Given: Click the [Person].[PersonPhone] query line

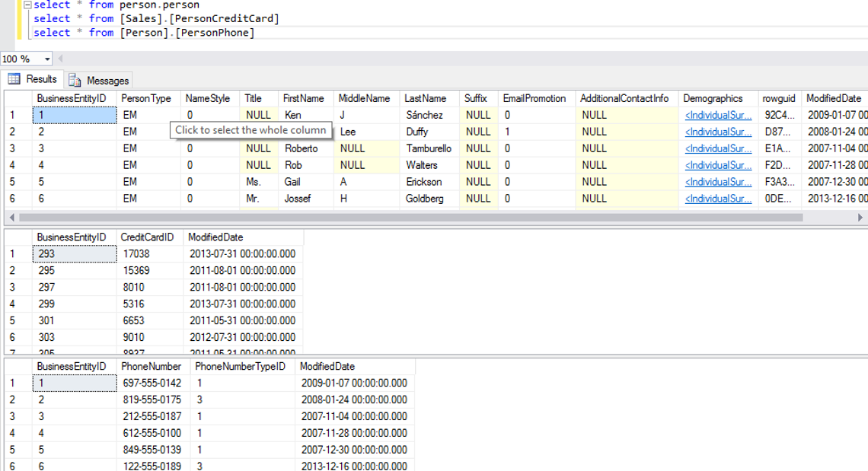Looking at the screenshot, I should tap(144, 33).
